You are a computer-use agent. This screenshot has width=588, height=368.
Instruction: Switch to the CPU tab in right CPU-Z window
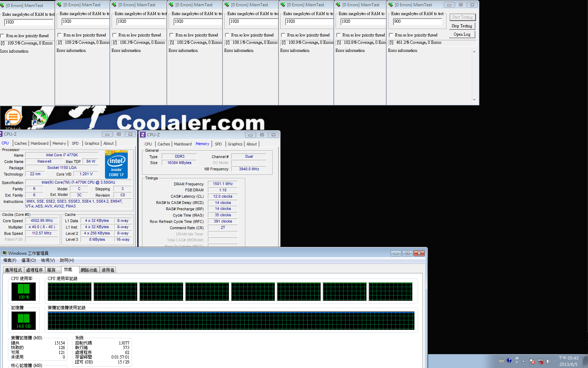click(x=148, y=144)
